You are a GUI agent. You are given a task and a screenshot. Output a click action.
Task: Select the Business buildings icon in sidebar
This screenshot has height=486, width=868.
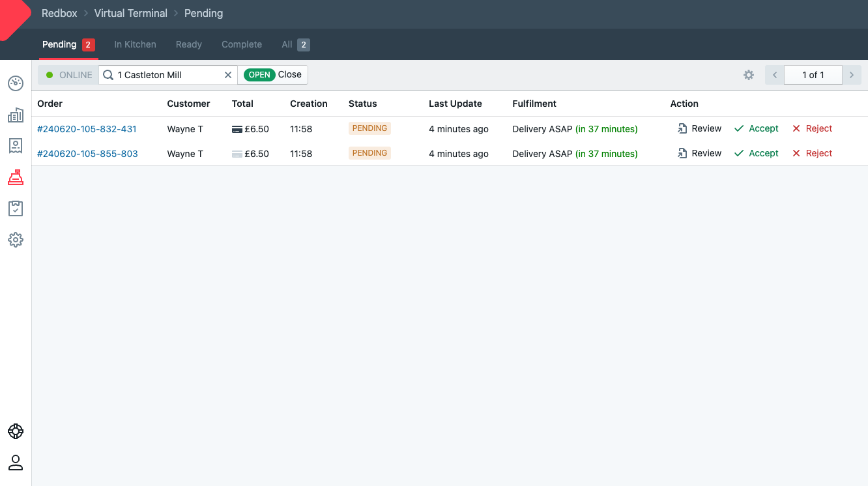[15, 115]
